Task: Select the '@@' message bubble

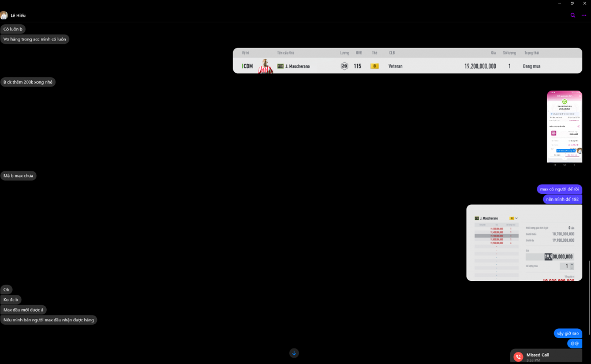Action: point(575,343)
